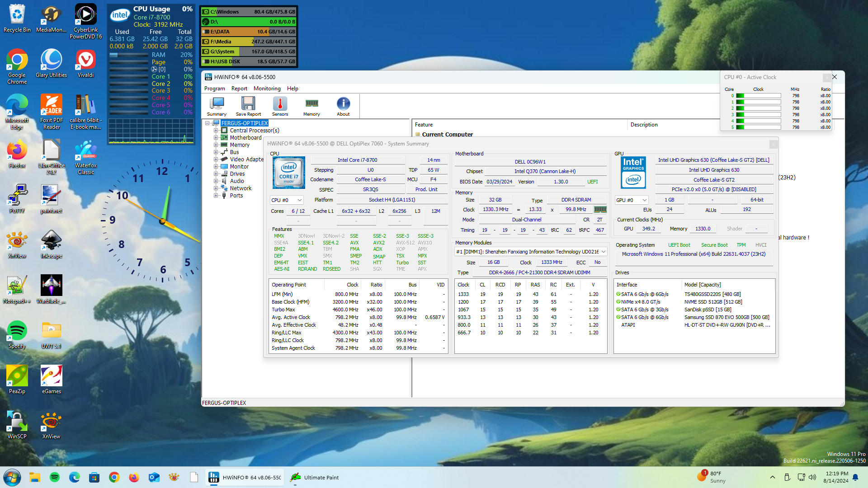This screenshot has width=868, height=488.
Task: Open the CPU #0 selector dropdown
Action: 287,200
